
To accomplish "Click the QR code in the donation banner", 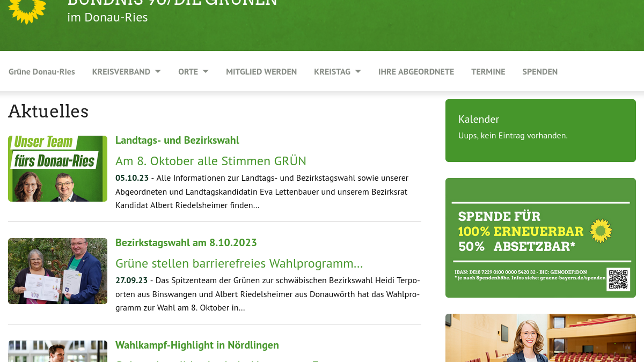I will [x=618, y=279].
